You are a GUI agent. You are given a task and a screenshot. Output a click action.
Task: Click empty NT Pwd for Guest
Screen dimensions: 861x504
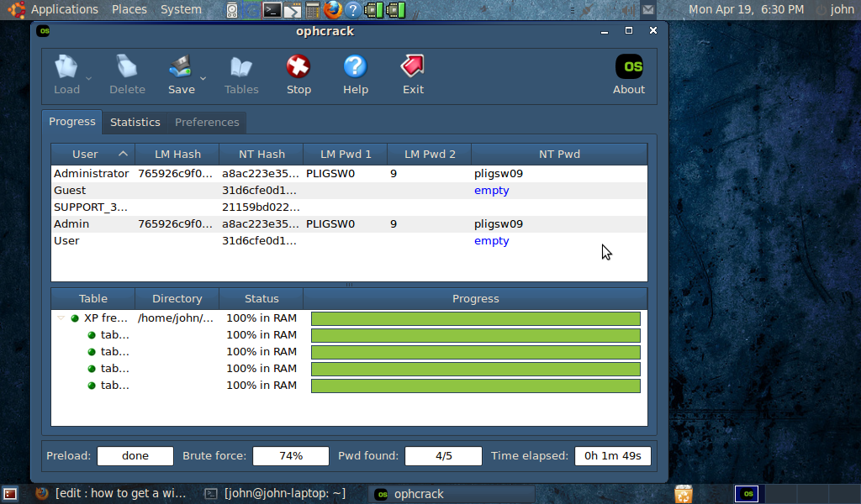coord(491,191)
